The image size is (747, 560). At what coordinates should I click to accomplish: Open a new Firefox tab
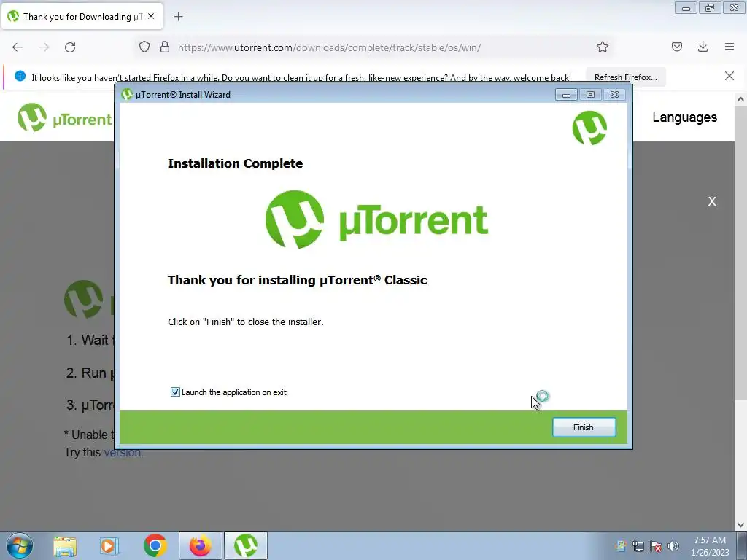(x=178, y=17)
